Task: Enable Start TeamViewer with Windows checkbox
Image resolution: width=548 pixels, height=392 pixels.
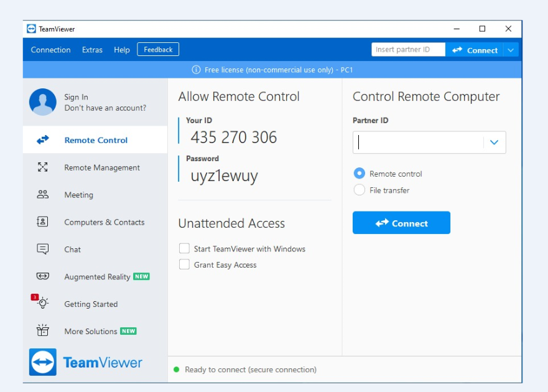Action: [x=184, y=248]
